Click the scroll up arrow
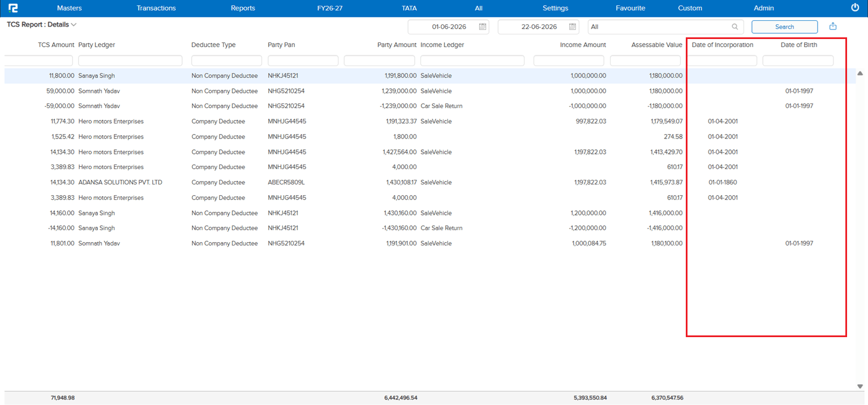The height and width of the screenshot is (405, 868). pos(860,74)
